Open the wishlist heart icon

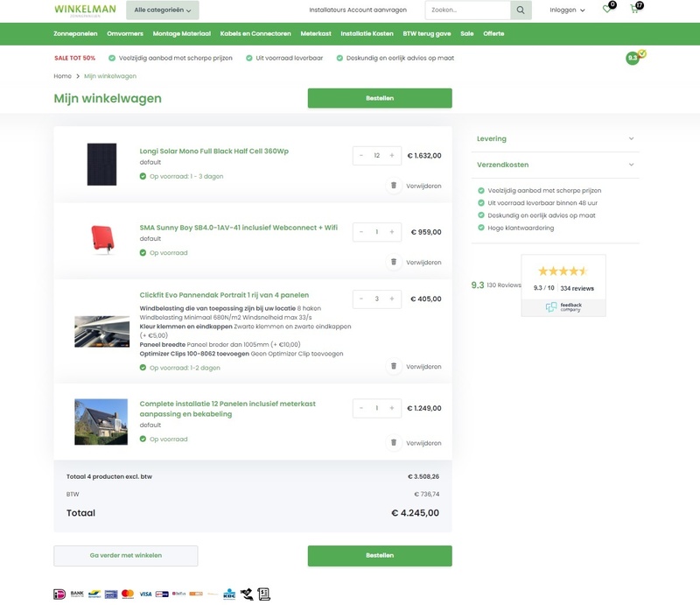pos(607,9)
